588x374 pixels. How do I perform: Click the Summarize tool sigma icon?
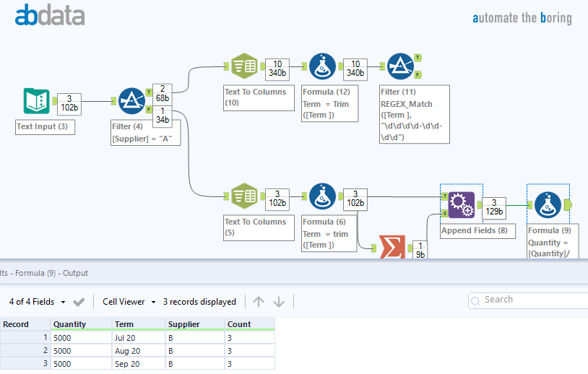click(392, 247)
